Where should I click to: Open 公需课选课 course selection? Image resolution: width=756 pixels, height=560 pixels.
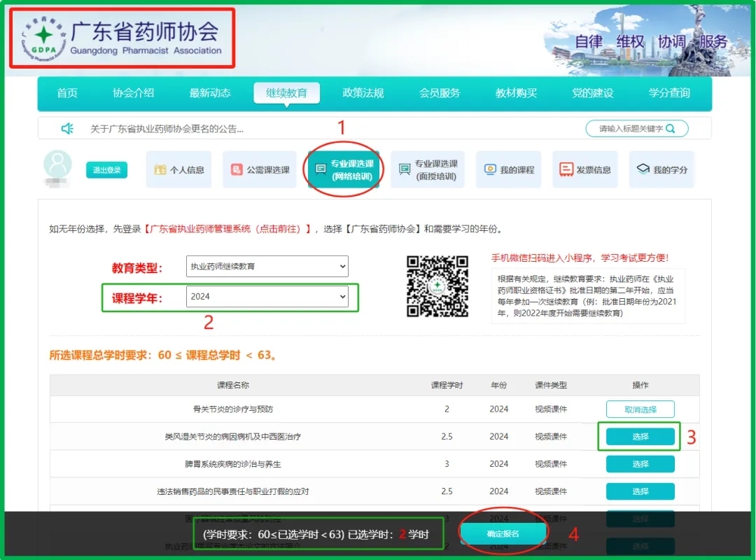(x=260, y=170)
